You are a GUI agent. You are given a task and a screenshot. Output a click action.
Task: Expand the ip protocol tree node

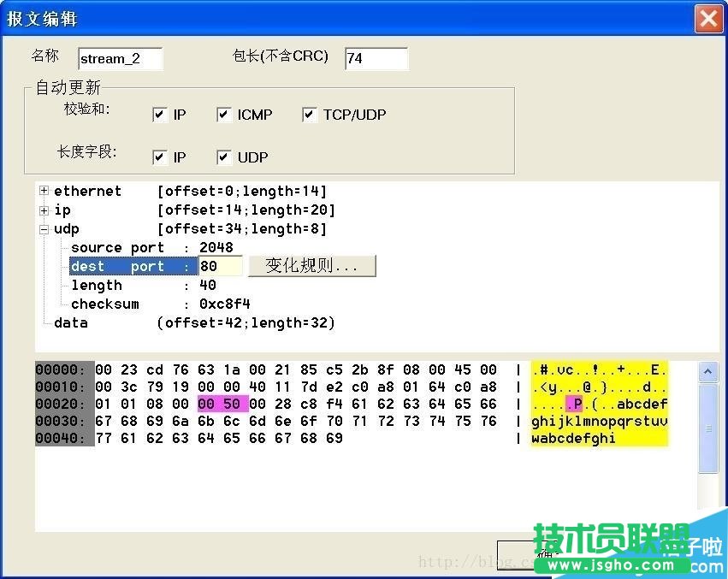tap(43, 210)
